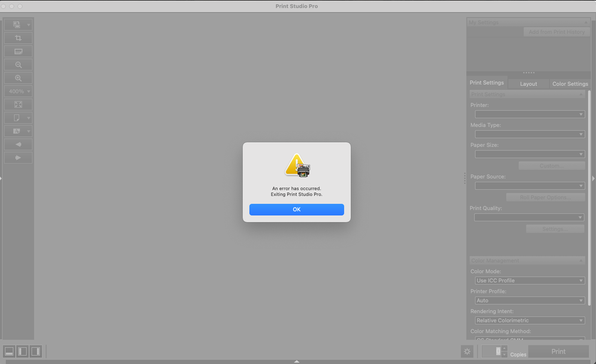Go to previous image with left arrow
Image resolution: width=596 pixels, height=364 pixels.
18,144
